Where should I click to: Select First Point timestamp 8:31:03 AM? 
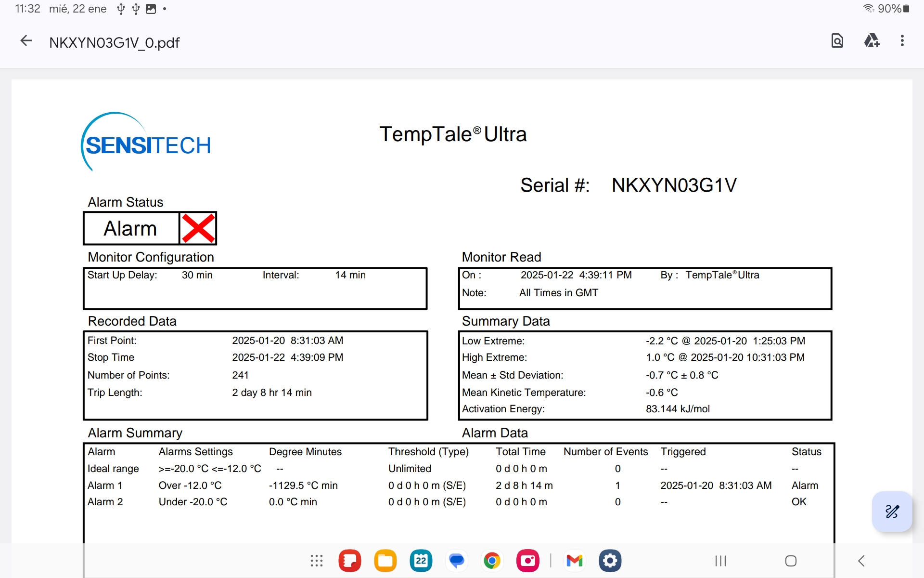pos(317,341)
